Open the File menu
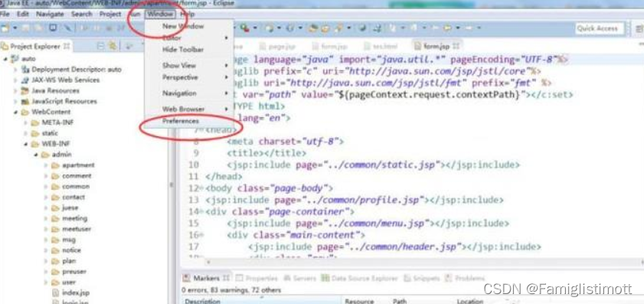644x304 pixels. pos(5,14)
